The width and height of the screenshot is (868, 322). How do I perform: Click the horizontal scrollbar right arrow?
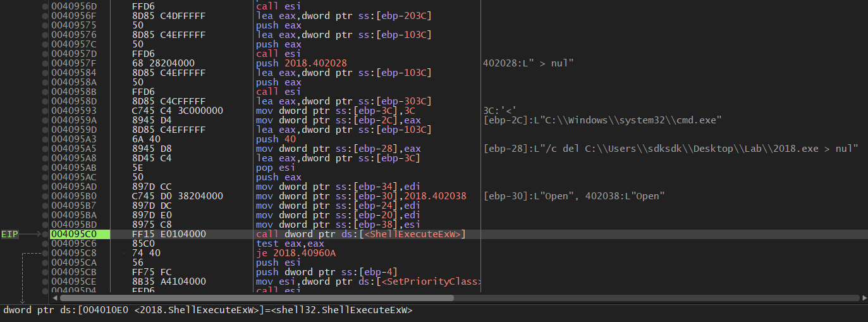click(863, 297)
